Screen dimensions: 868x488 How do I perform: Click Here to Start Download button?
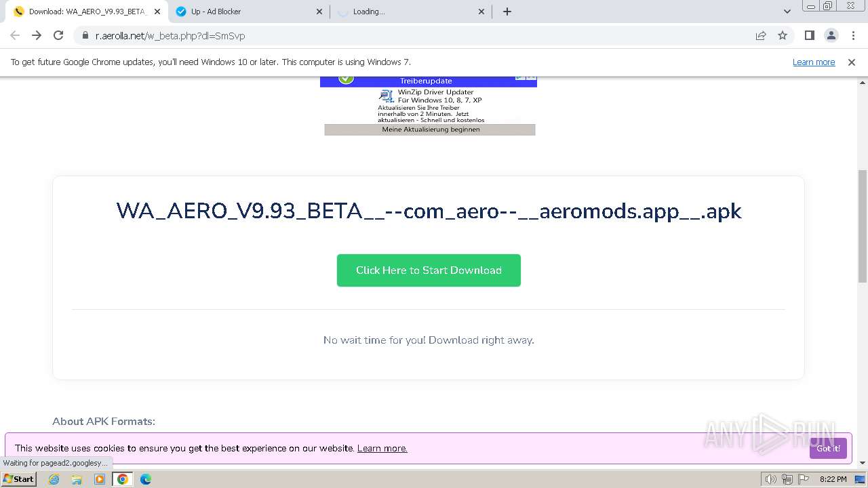coord(429,270)
